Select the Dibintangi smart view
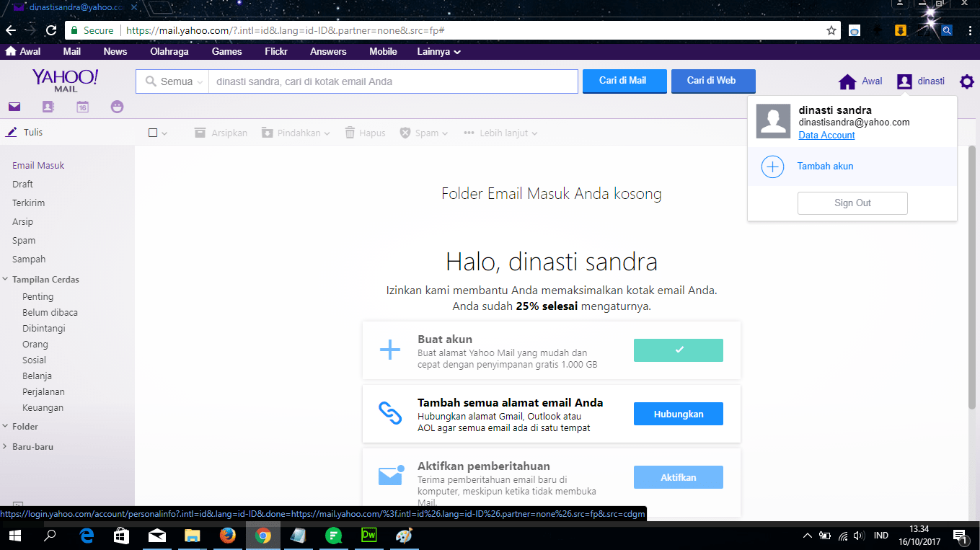Image resolution: width=980 pixels, height=550 pixels. tap(44, 328)
